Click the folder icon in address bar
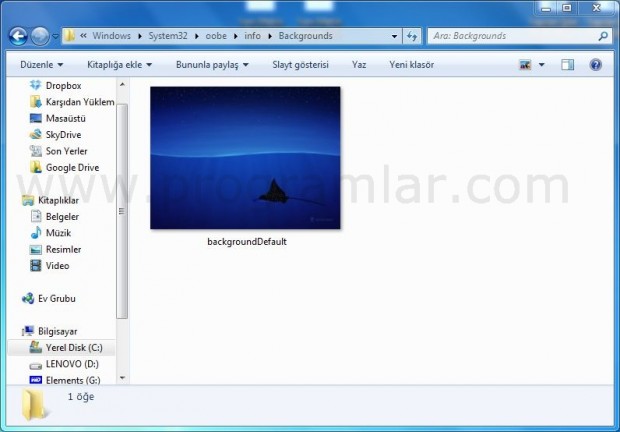Viewport: 620px width, 432px height. 70,36
